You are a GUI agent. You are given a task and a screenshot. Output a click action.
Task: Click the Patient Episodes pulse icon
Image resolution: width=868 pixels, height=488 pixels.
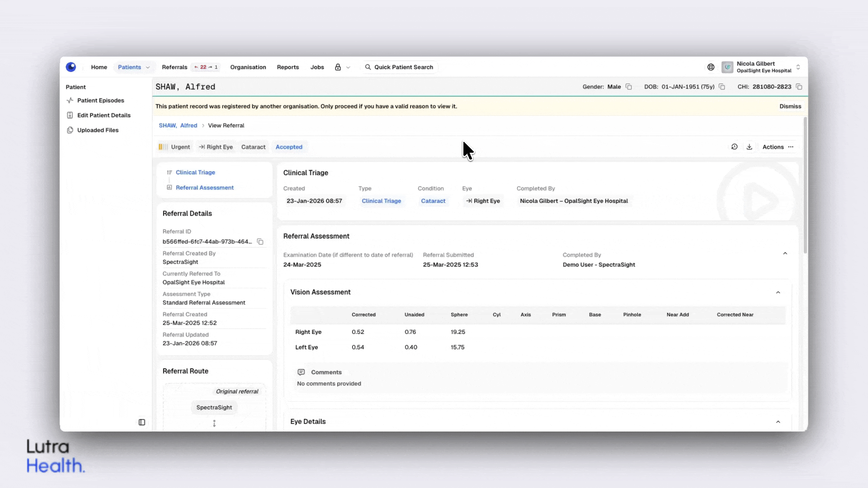click(x=70, y=100)
